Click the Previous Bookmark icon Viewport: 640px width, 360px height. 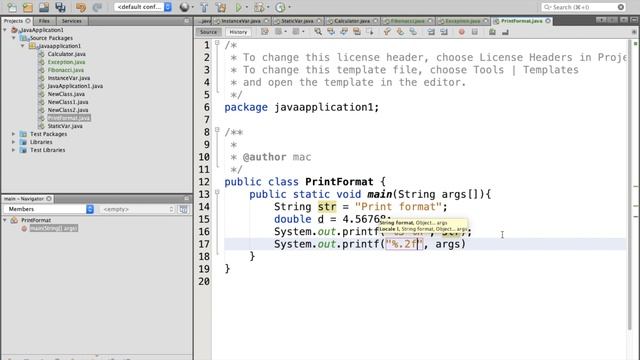[387, 32]
